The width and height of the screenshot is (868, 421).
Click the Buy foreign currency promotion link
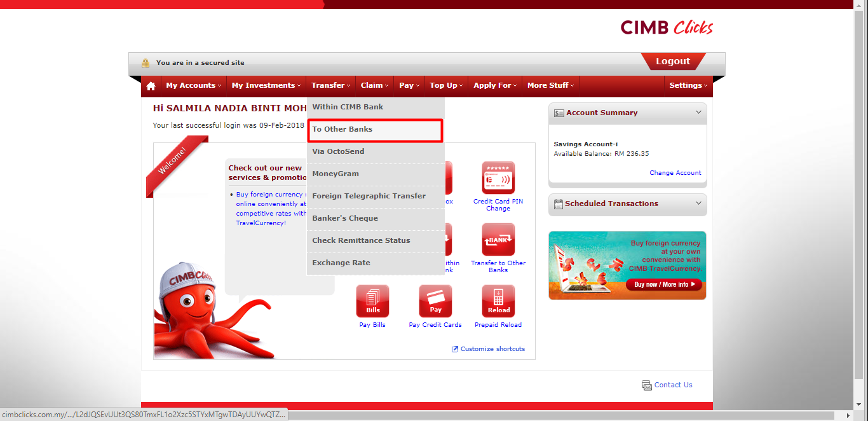click(271, 209)
